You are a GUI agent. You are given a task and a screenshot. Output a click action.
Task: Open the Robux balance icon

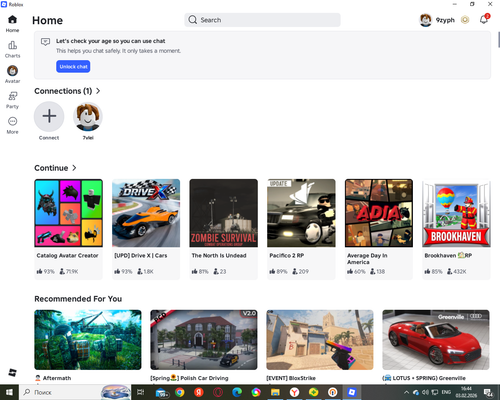pos(465,20)
